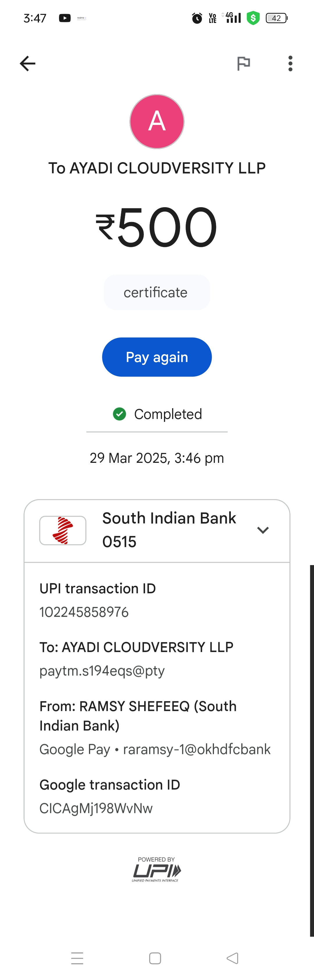Tap the pink A recipient avatar
314x980 pixels.
[x=157, y=122]
